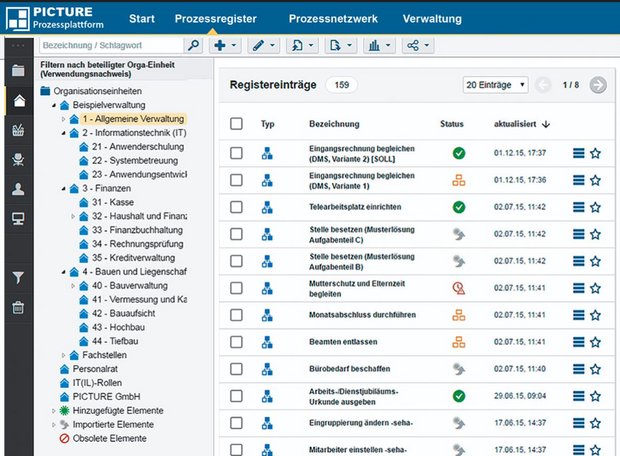Click the trash bin sidebar icon
This screenshot has width=620, height=456.
tap(18, 307)
